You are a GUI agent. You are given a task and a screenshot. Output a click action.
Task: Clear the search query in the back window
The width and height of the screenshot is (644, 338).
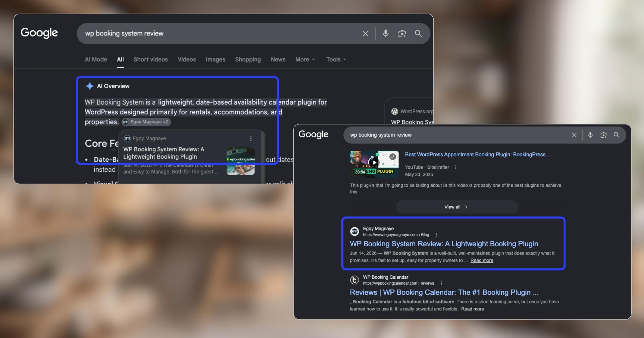365,34
